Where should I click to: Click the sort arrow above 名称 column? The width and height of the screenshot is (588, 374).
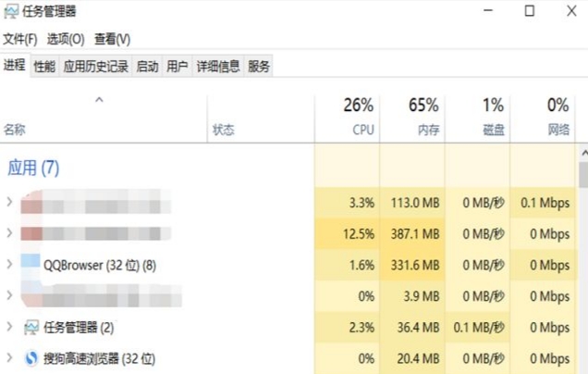99,100
